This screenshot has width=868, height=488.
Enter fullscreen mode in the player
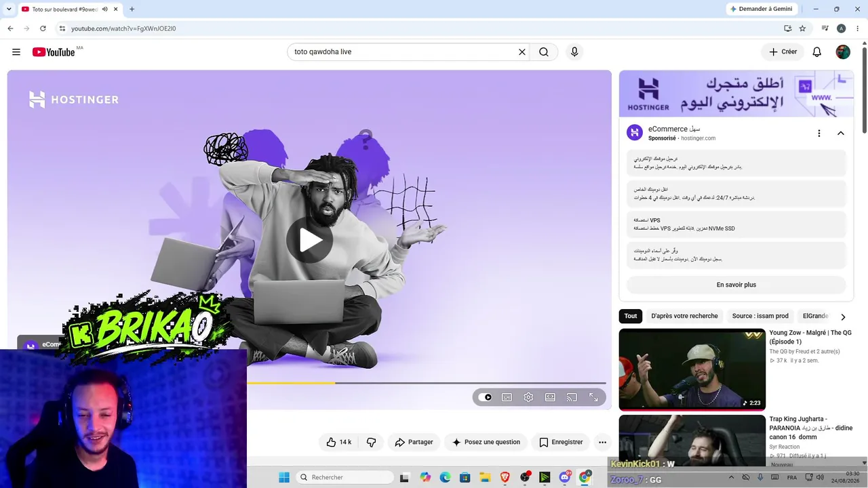593,397
